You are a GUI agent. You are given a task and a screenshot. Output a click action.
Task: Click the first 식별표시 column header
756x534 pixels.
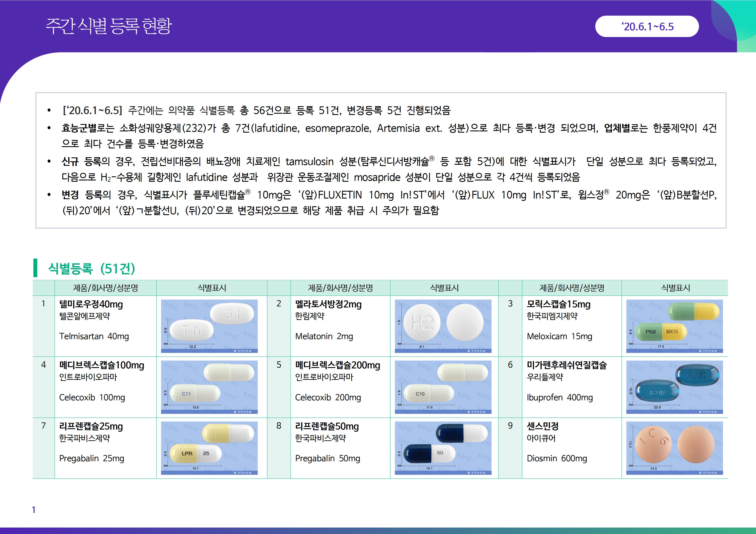tap(211, 288)
